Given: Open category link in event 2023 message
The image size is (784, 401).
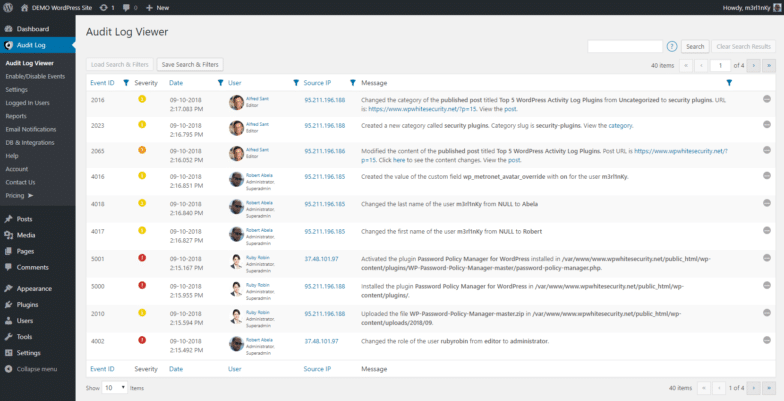Looking at the screenshot, I should 620,126.
